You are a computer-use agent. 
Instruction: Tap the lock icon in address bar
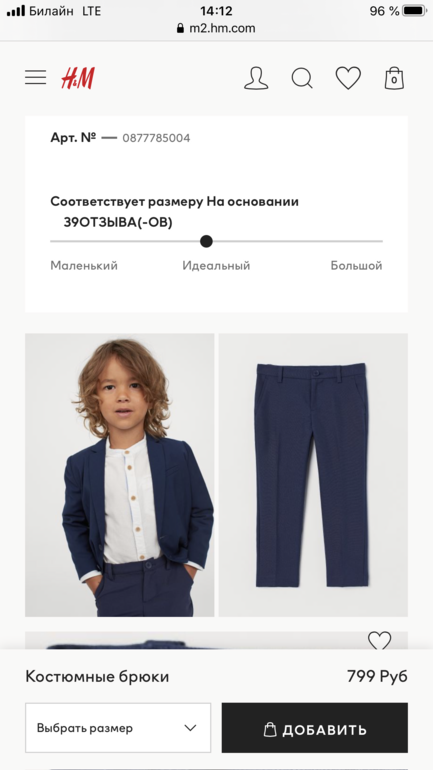coord(181,28)
